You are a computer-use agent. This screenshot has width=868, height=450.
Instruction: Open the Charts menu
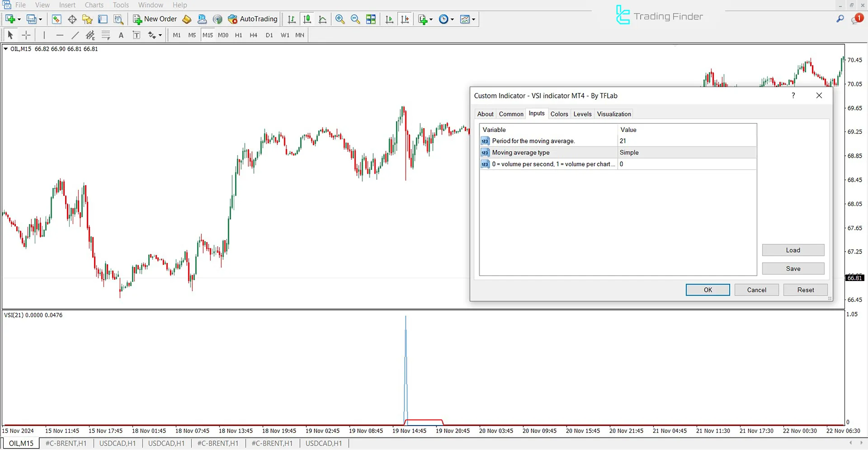point(94,5)
